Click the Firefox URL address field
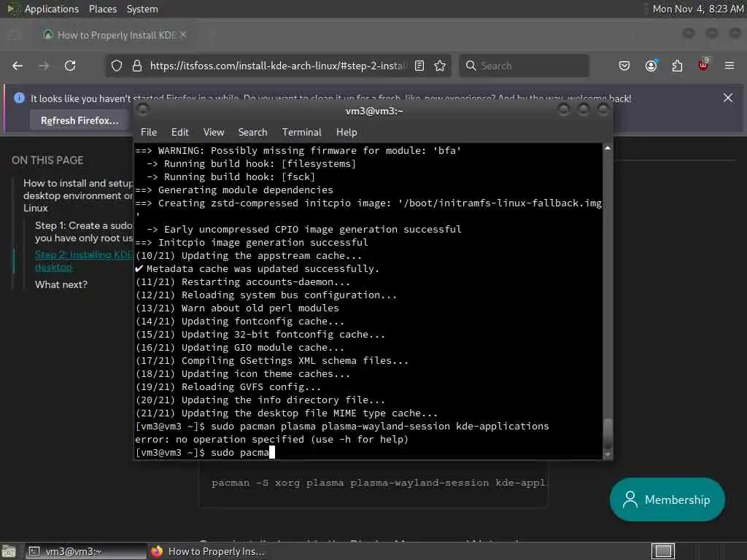 278,66
